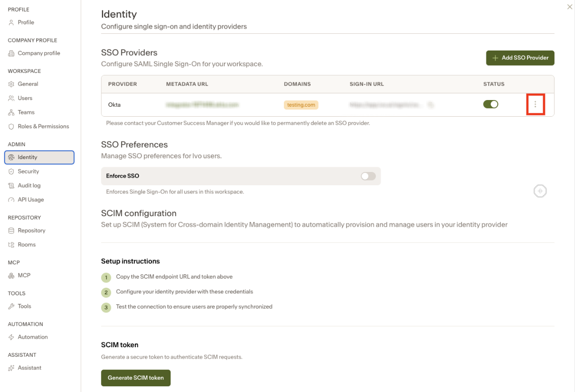The image size is (575, 392).
Task: Click the Profile person icon in sidebar
Action: click(x=11, y=22)
